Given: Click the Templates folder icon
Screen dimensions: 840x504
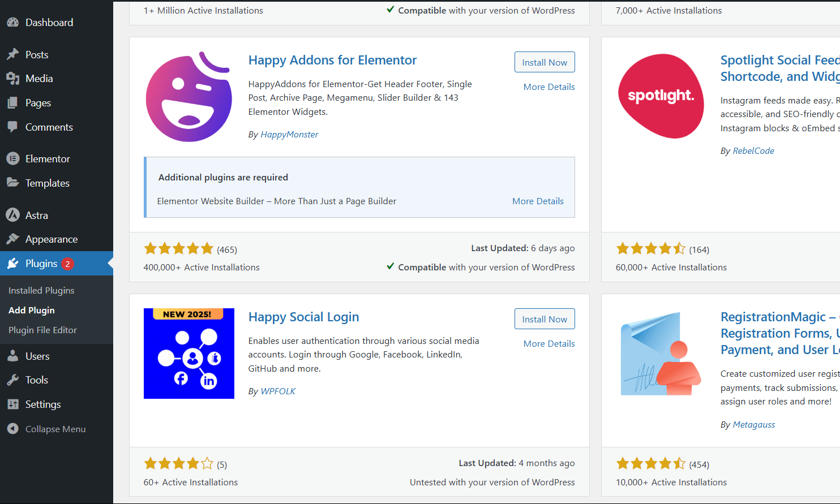Looking at the screenshot, I should [x=13, y=183].
